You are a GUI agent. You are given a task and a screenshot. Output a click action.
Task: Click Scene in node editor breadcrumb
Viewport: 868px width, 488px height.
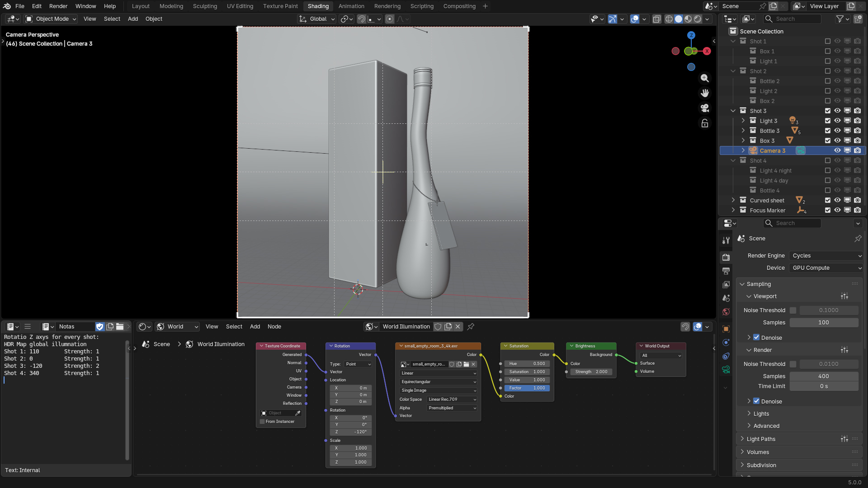161,344
